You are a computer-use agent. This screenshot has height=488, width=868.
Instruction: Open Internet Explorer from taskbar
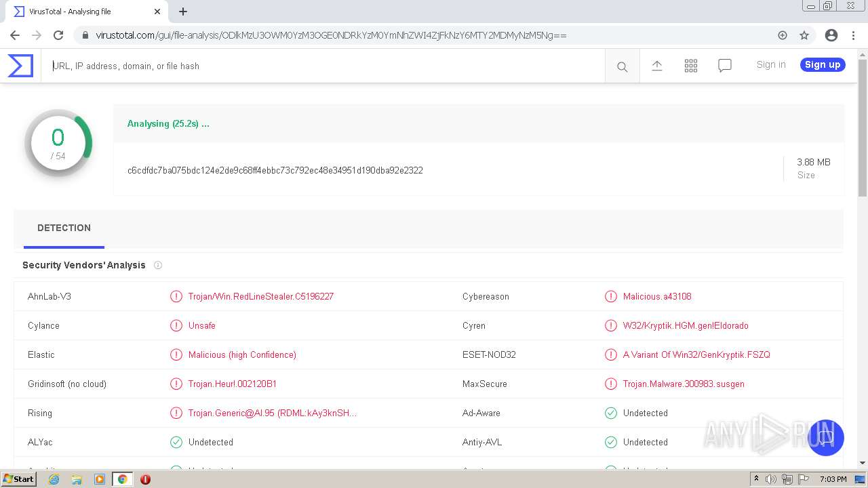tap(54, 479)
